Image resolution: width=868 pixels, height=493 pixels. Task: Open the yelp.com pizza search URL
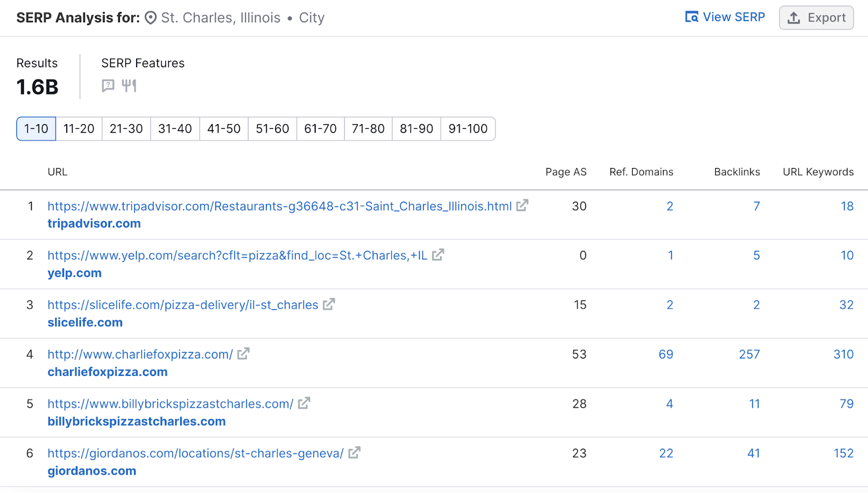[237, 255]
